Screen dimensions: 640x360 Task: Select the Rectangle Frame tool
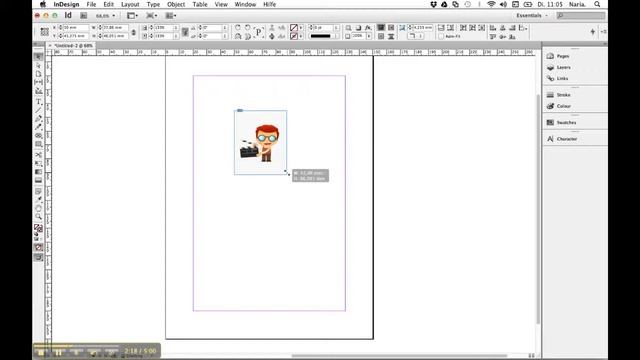coord(38,136)
